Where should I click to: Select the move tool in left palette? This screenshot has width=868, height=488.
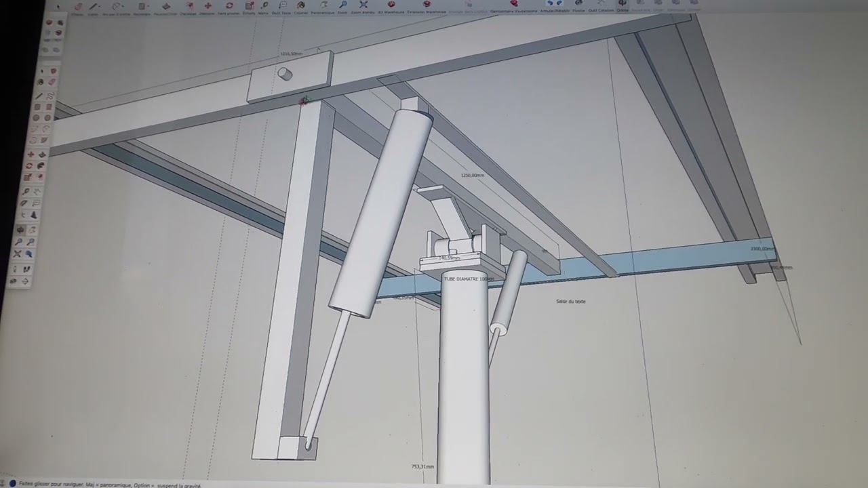[31, 155]
